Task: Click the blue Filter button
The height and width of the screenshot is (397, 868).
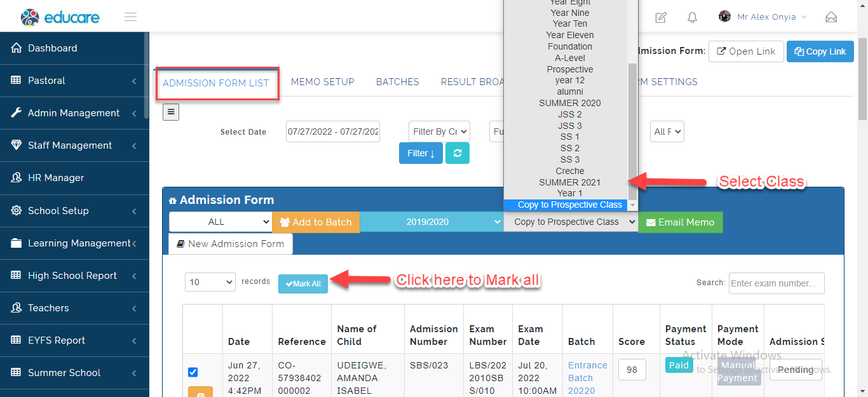Action: (421, 153)
